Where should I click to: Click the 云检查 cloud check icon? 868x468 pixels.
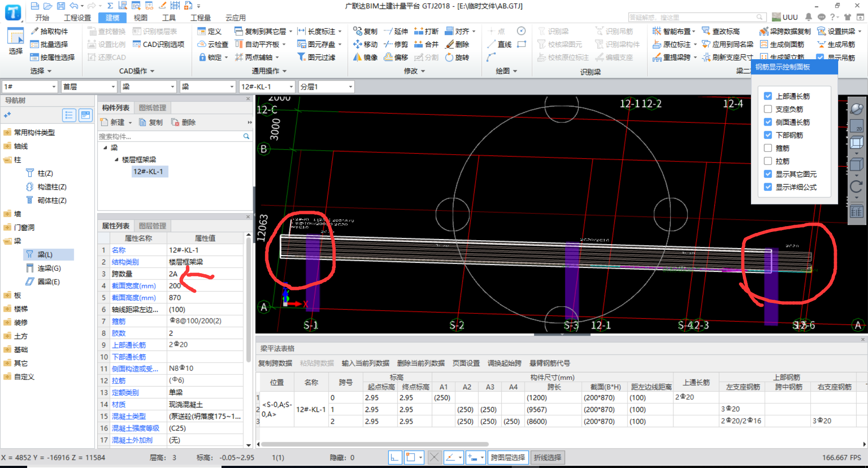(x=202, y=44)
